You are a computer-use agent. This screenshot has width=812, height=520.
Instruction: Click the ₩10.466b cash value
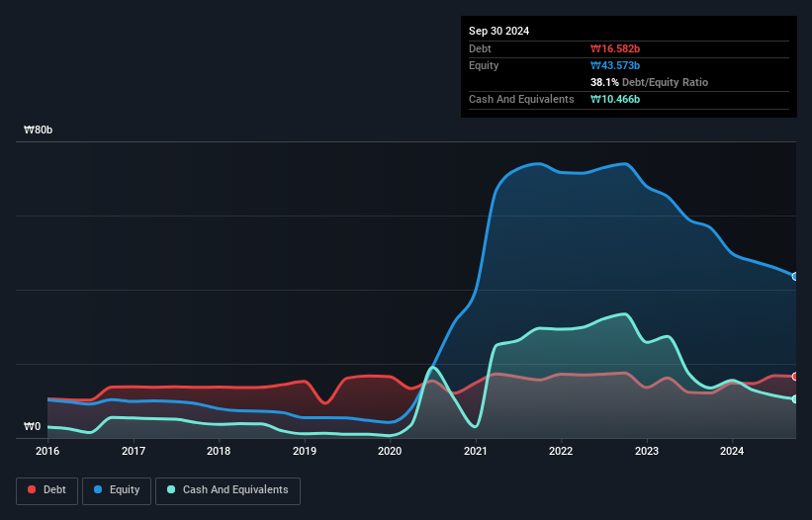[615, 99]
